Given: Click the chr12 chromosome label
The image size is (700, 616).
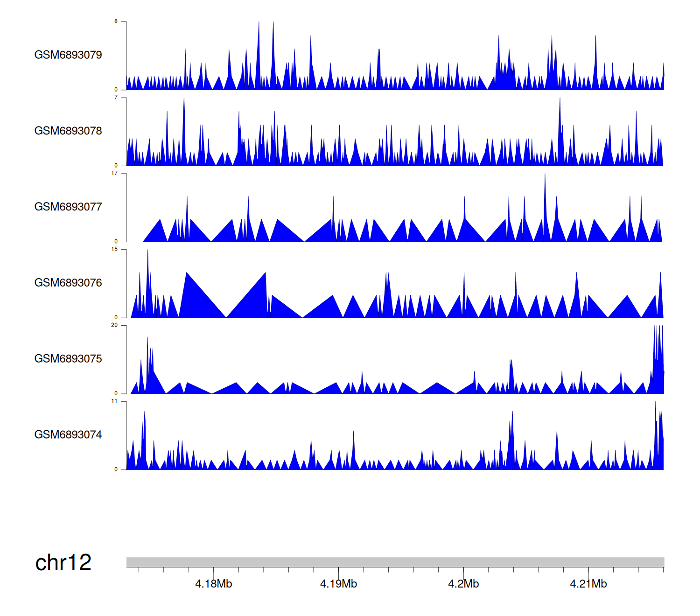Looking at the screenshot, I should [x=63, y=562].
